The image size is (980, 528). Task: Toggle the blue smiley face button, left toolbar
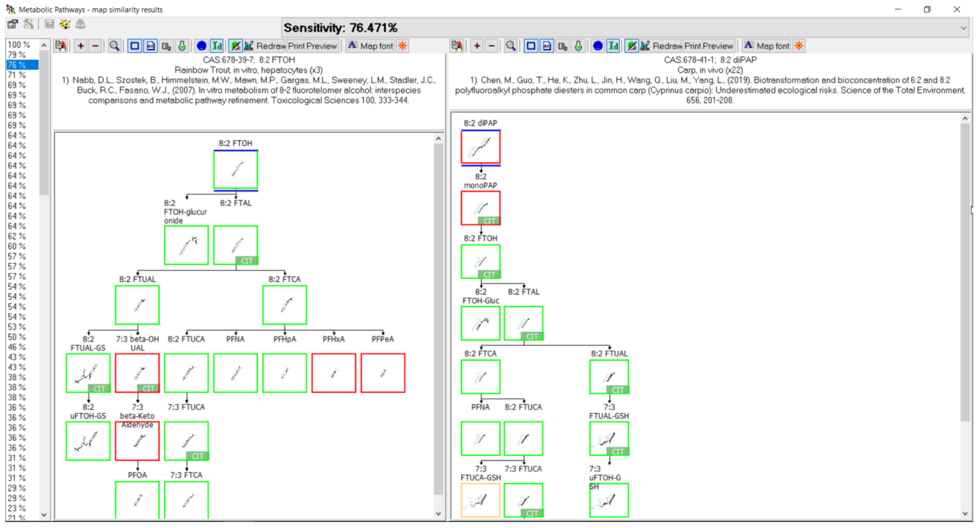[x=202, y=46]
